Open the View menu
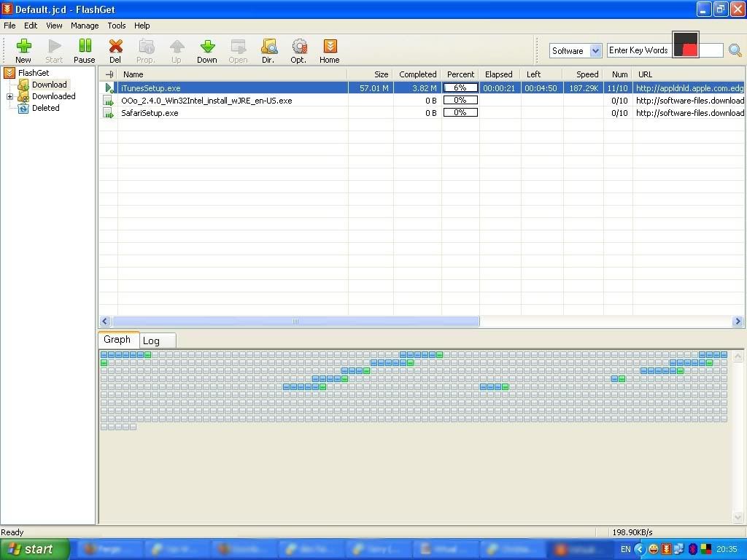Image resolution: width=747 pixels, height=560 pixels. pos(54,26)
